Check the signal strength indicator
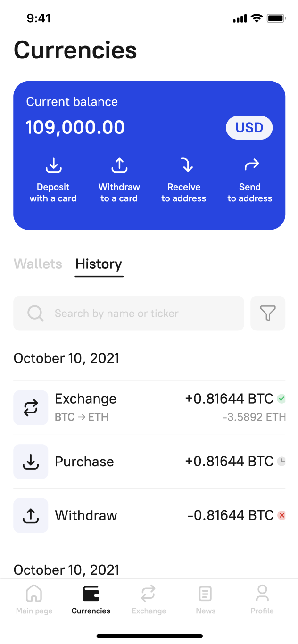 point(240,18)
